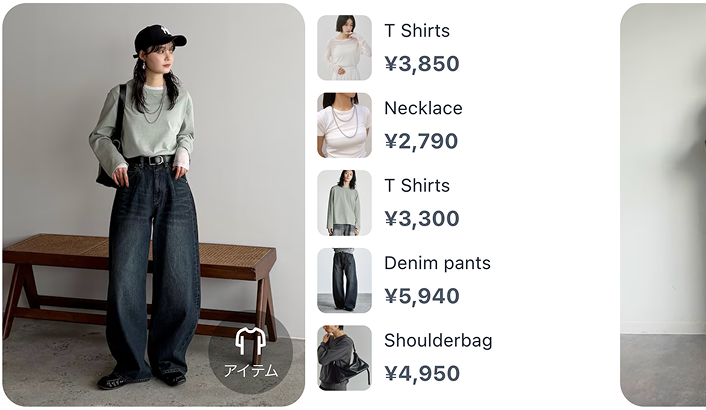The image size is (706, 410).
Task: Click the Shoulderbag product name
Action: pos(438,341)
